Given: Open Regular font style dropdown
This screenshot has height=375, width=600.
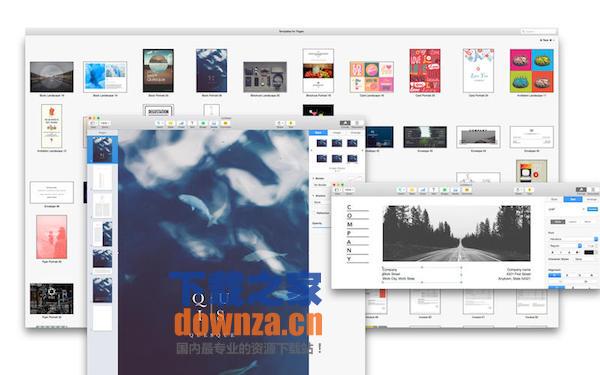Looking at the screenshot, I should 565,246.
